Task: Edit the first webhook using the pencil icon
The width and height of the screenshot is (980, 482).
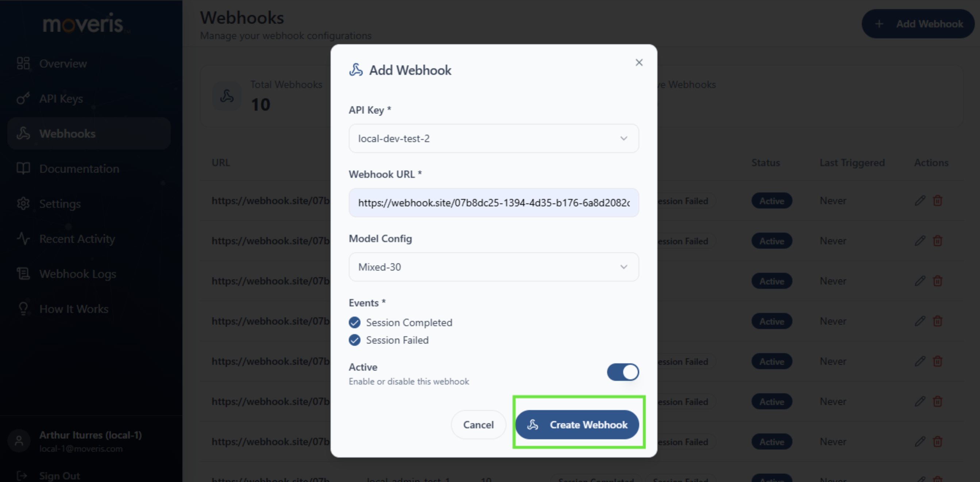Action: coord(920,200)
